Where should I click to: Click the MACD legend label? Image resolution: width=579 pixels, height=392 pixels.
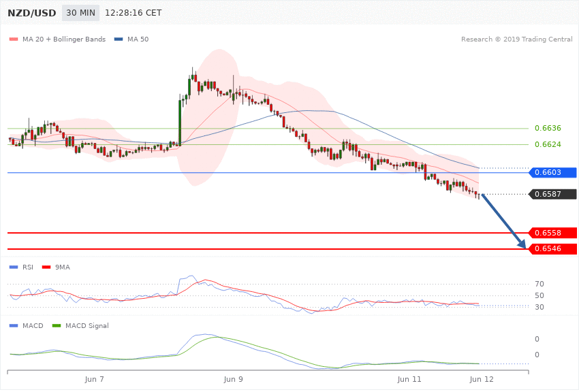[33, 325]
